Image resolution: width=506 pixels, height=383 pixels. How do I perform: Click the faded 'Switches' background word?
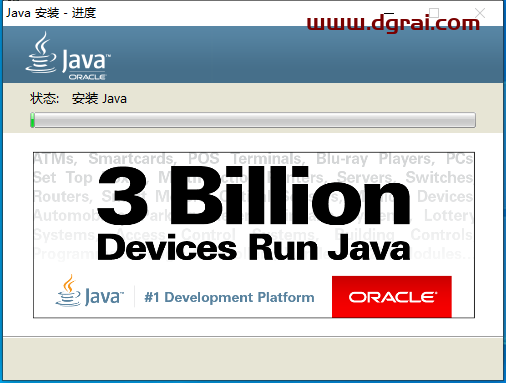click(x=439, y=177)
